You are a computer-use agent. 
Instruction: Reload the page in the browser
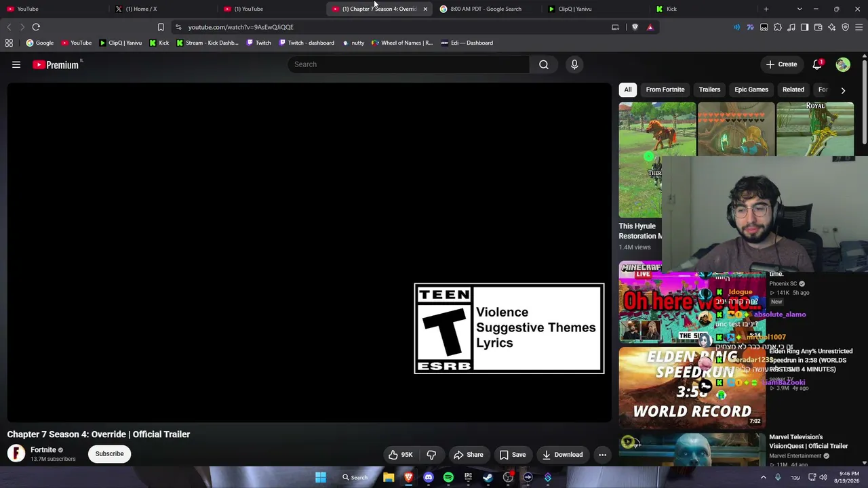(36, 27)
